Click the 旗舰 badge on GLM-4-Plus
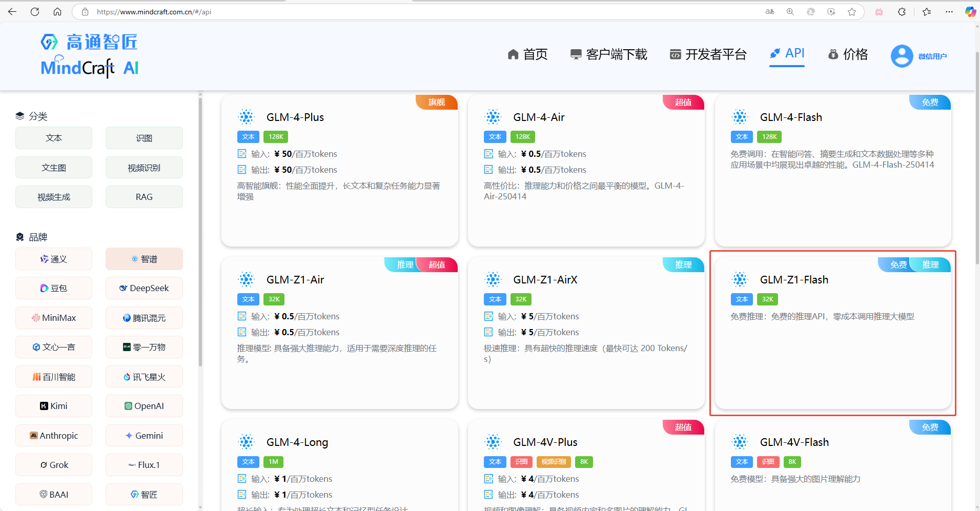This screenshot has width=980, height=511. 437,102
